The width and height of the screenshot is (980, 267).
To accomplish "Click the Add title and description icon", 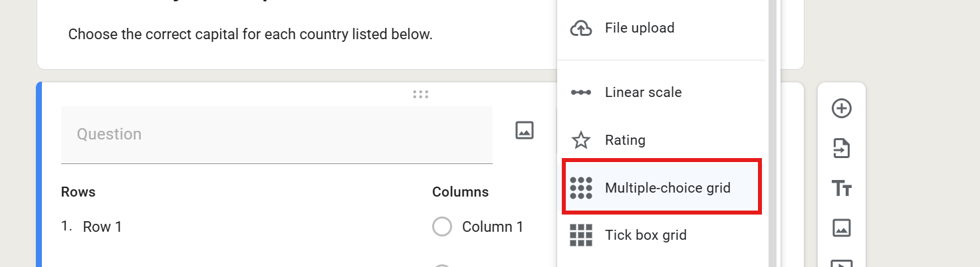I will click(842, 189).
